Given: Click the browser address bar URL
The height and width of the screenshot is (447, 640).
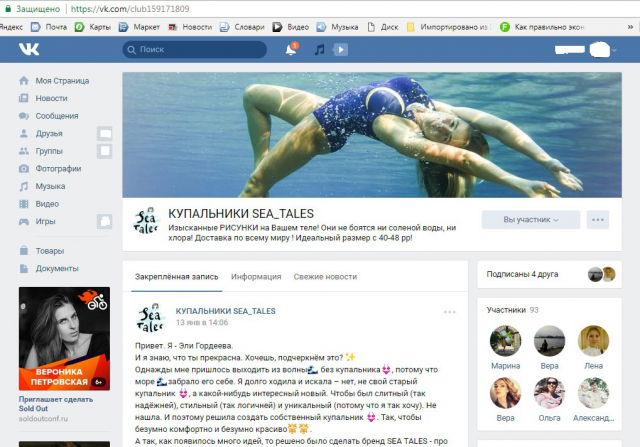Looking at the screenshot, I should tap(130, 9).
